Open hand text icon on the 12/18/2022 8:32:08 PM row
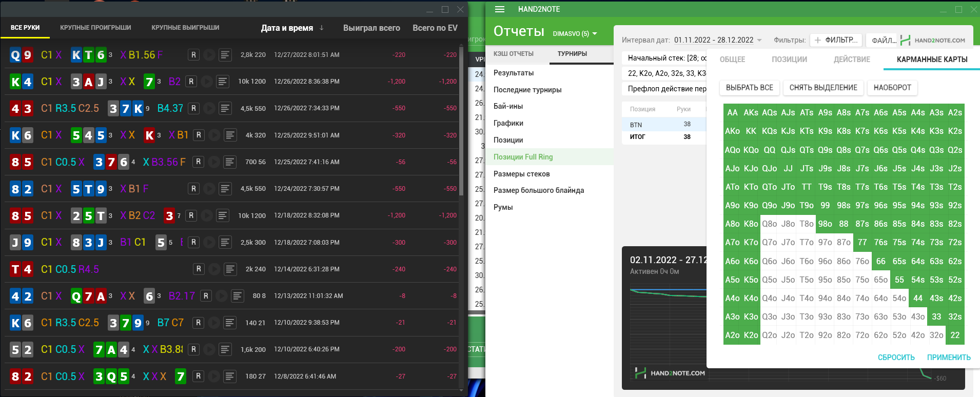 tap(223, 215)
